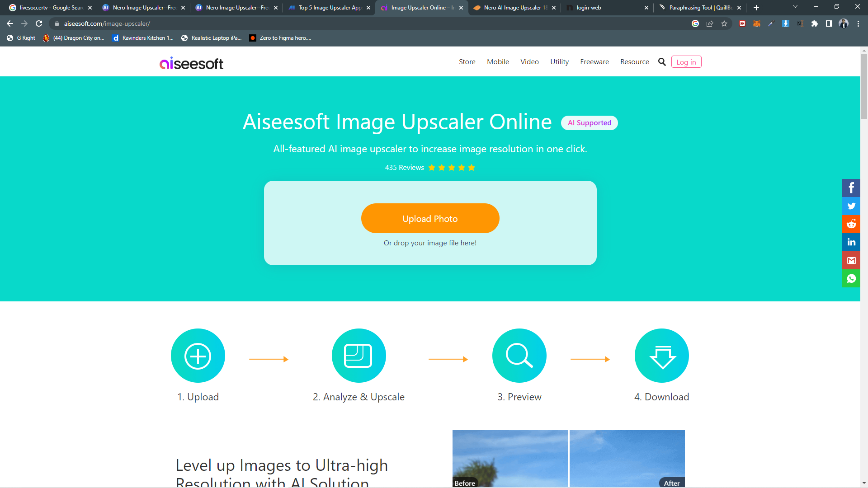Click the Preview step magnifier icon
This screenshot has height=488, width=868.
point(519,356)
